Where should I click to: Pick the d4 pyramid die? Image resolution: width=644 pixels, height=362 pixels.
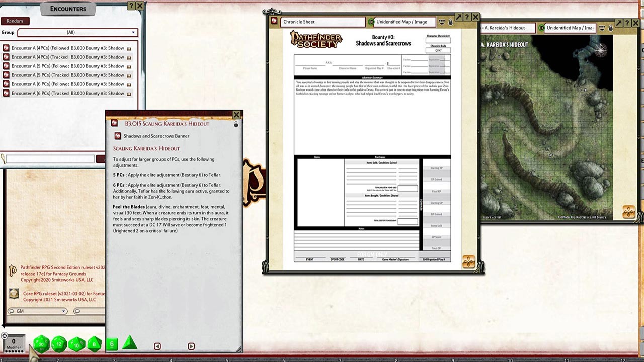point(130,343)
